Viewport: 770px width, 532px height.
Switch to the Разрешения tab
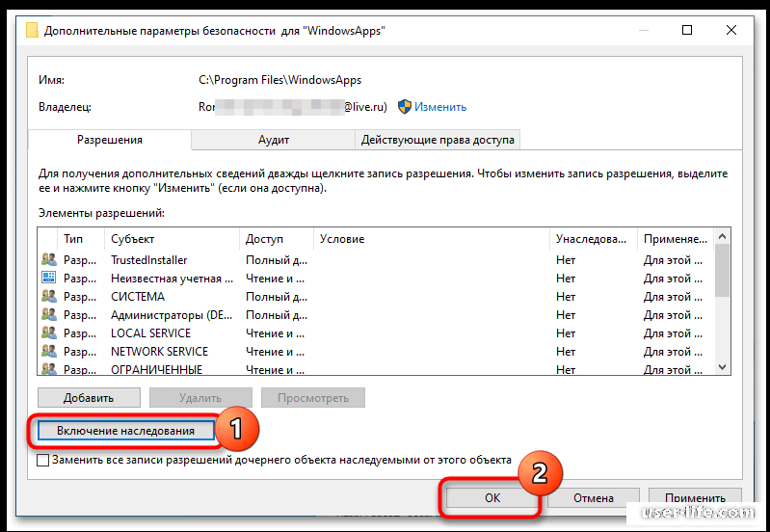[110, 140]
